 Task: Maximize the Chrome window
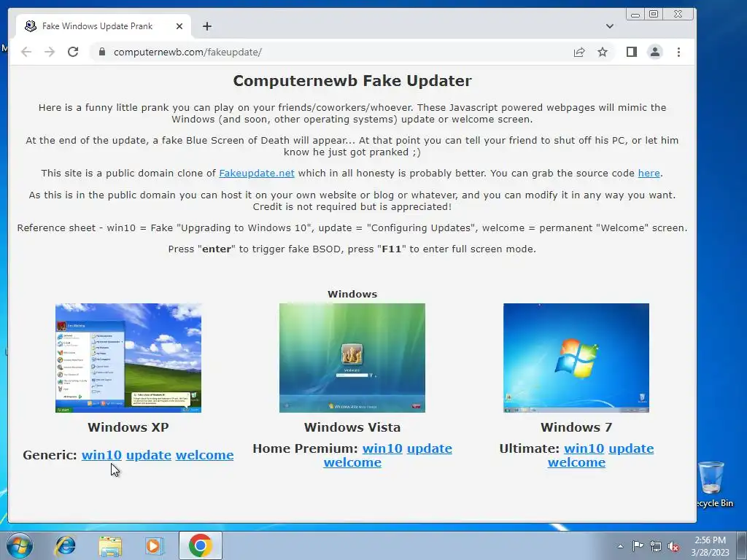click(x=654, y=15)
